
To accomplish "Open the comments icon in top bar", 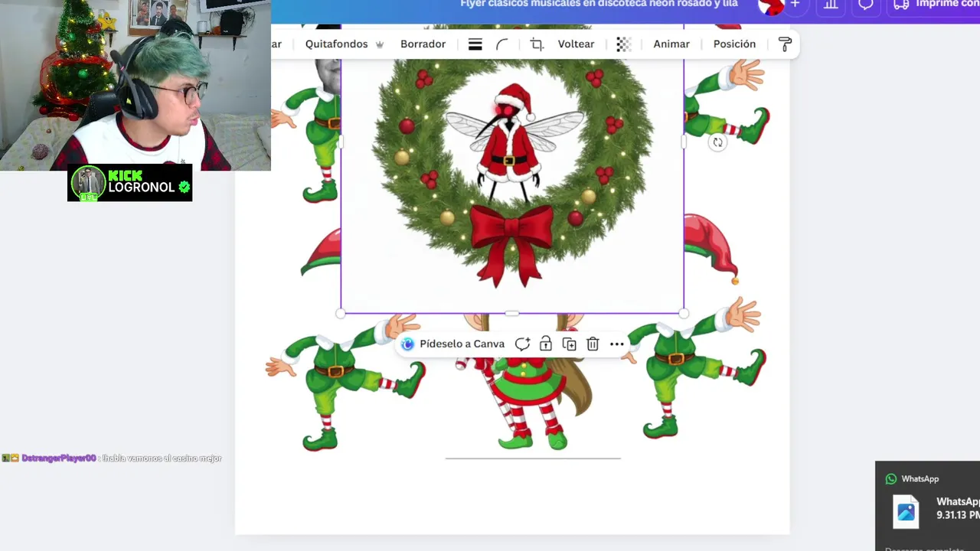I will point(866,5).
